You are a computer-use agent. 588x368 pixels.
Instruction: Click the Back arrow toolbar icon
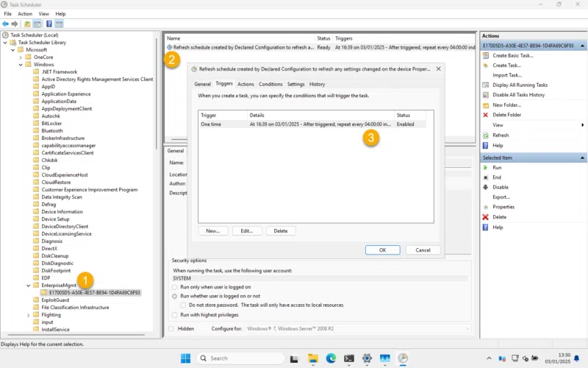(x=6, y=24)
